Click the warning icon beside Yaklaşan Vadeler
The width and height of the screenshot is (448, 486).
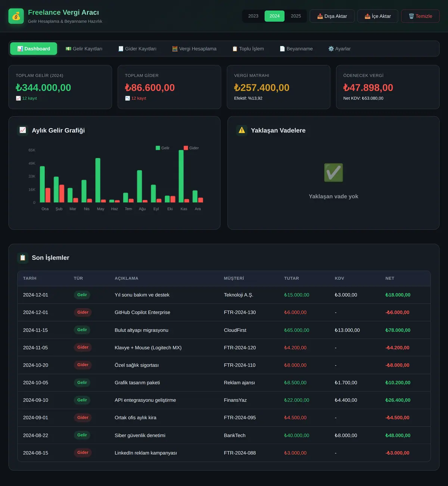[x=242, y=130]
